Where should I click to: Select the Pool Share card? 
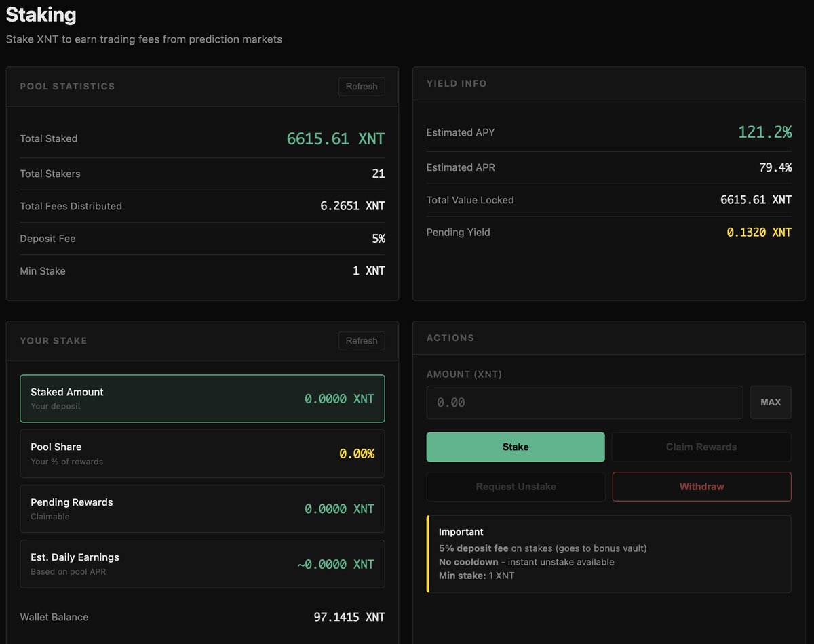[x=202, y=454]
